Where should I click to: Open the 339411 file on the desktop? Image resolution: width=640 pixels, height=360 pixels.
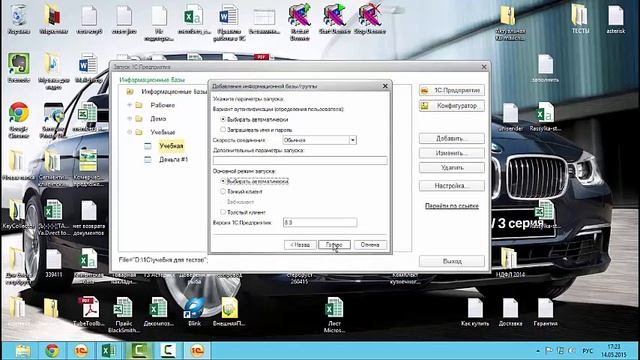(53, 263)
